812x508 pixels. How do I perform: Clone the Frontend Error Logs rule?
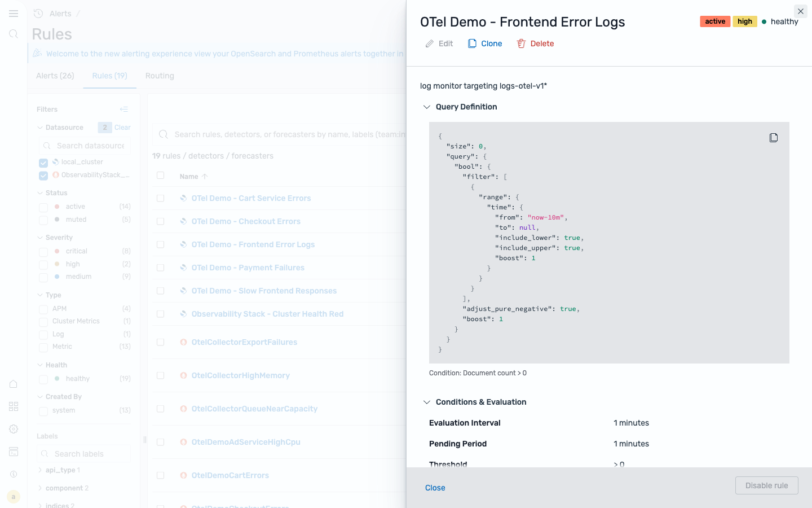tap(485, 43)
